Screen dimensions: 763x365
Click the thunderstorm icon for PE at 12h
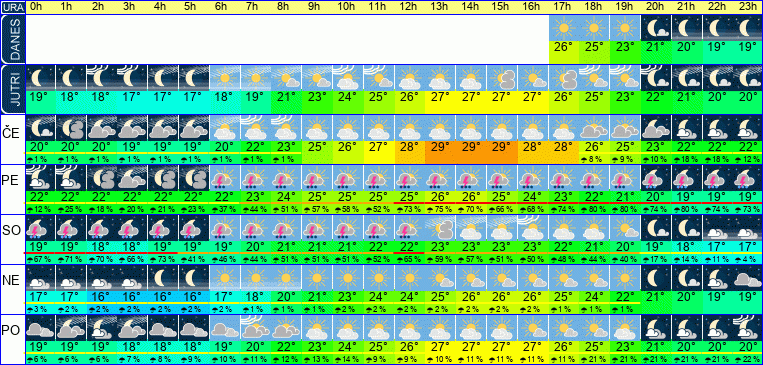pyautogui.click(x=410, y=178)
